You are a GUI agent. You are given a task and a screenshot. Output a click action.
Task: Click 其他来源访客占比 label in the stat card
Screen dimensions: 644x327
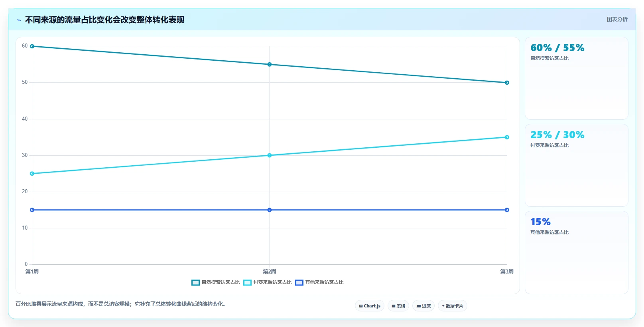(549, 232)
